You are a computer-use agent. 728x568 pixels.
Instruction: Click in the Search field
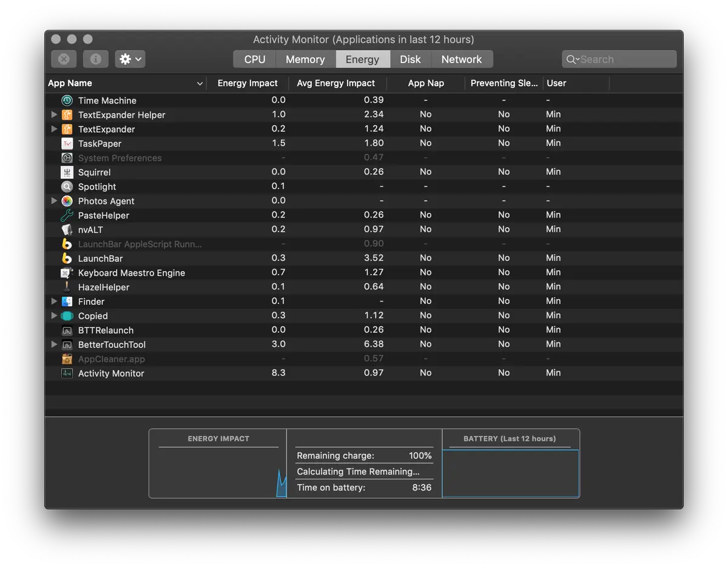619,59
